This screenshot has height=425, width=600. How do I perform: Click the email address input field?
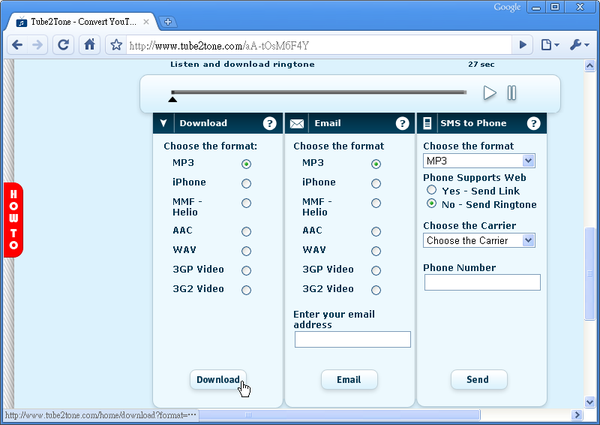point(352,339)
